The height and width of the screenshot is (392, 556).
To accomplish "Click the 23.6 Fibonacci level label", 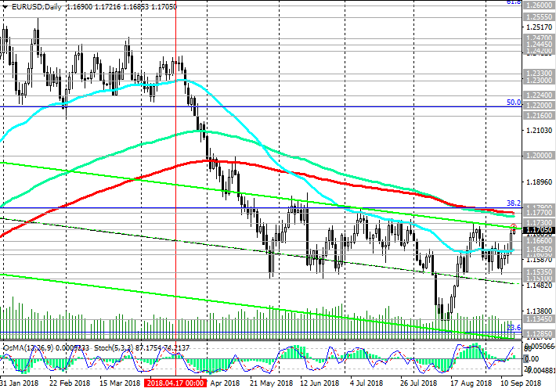I will 514,327.
